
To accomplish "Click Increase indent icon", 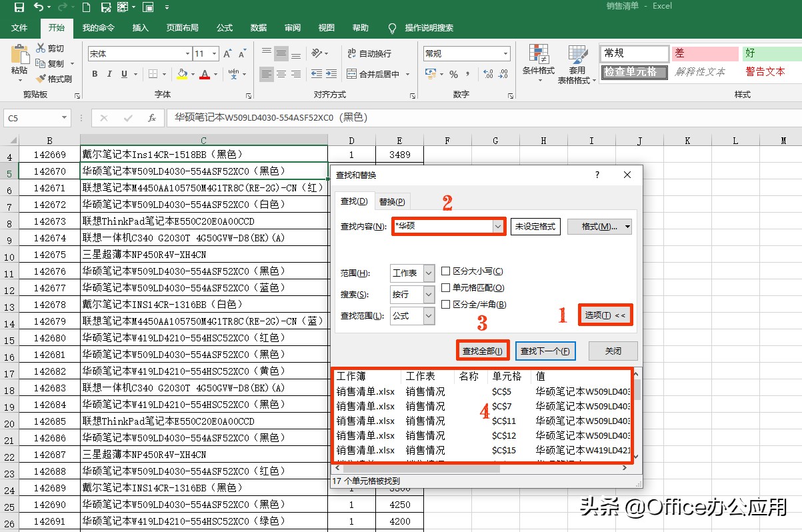I will (x=332, y=74).
